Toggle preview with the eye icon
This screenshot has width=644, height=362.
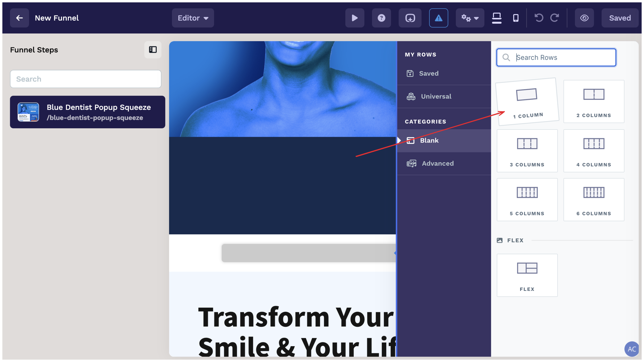tap(584, 18)
